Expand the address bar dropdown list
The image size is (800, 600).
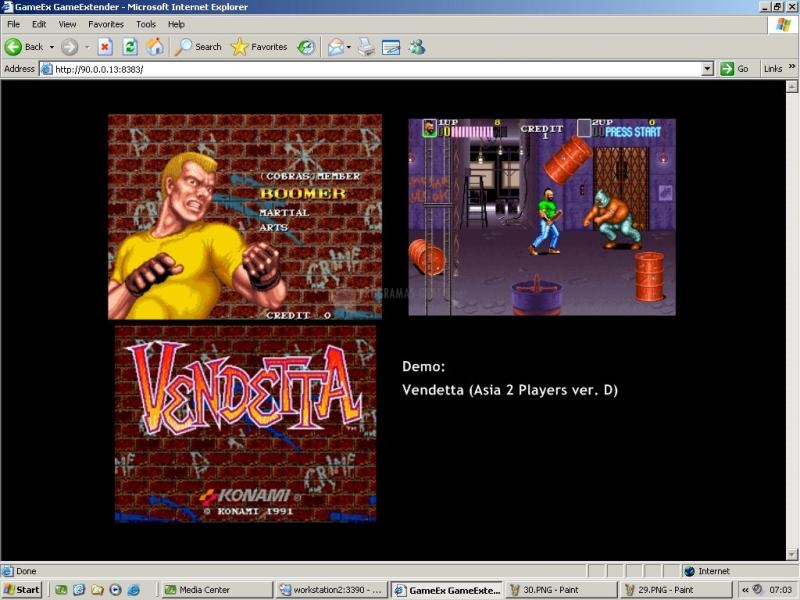click(x=707, y=69)
